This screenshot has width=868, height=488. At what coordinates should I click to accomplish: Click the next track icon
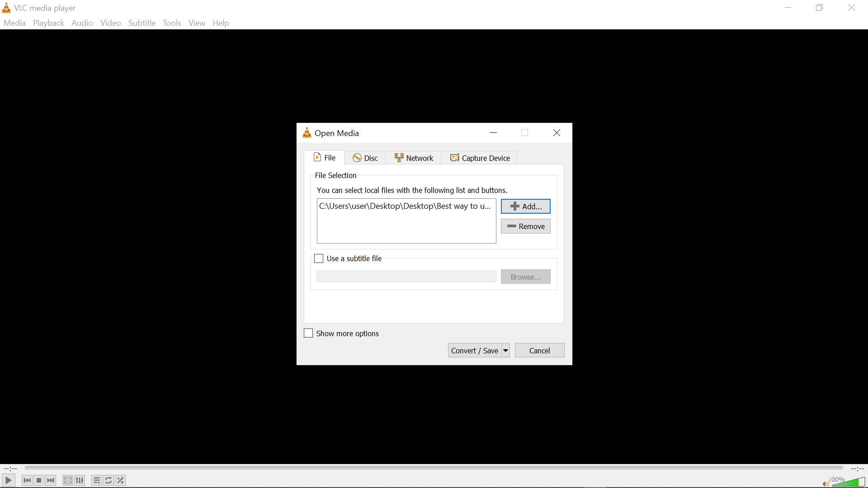(x=51, y=480)
